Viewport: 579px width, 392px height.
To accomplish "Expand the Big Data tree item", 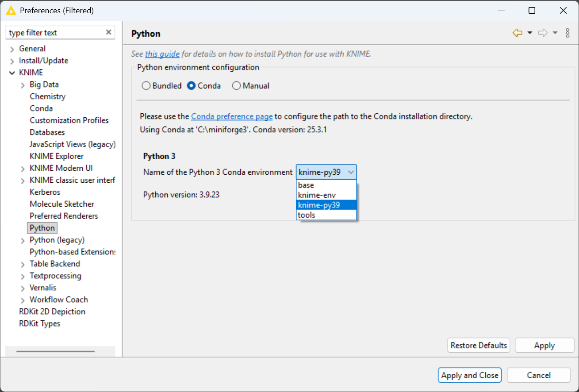I will (23, 85).
